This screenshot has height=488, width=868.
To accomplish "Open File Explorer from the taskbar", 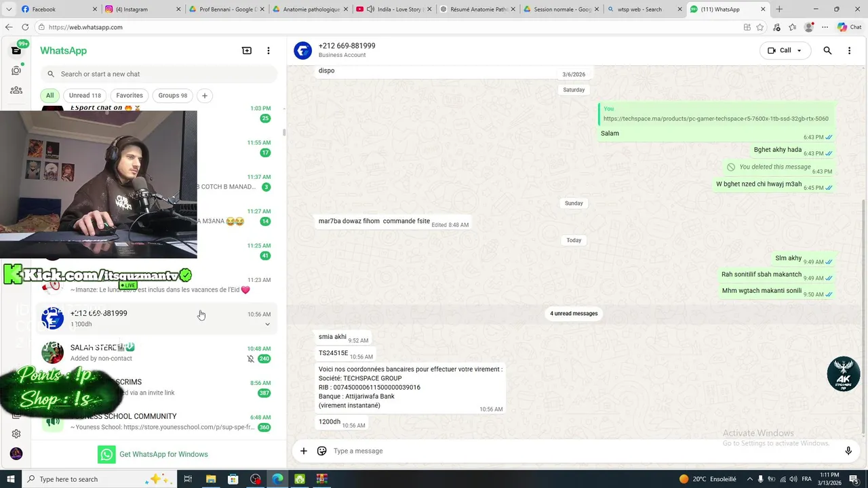I will click(x=211, y=479).
